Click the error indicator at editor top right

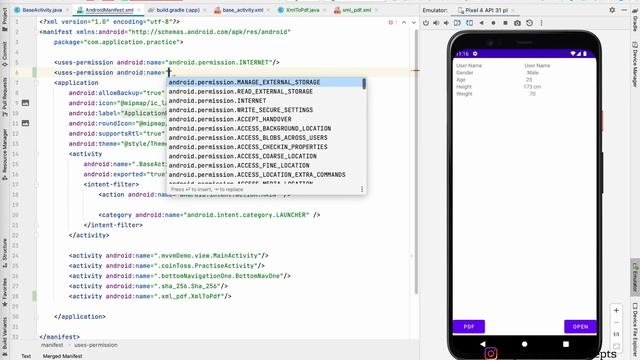(x=392, y=22)
